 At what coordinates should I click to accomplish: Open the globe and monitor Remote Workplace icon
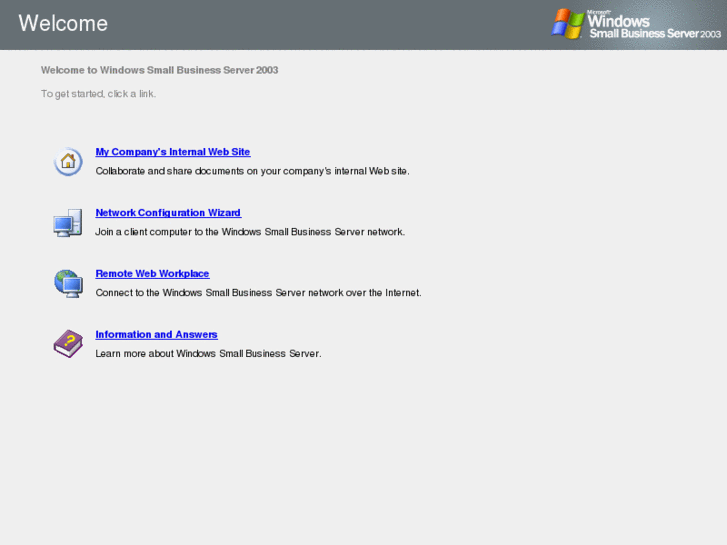point(68,283)
